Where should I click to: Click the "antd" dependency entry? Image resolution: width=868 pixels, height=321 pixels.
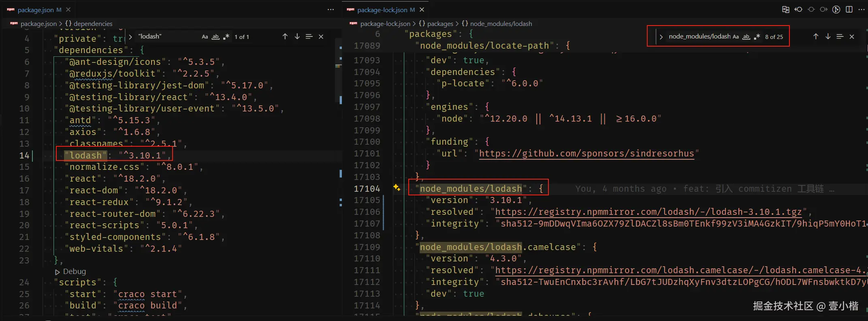point(112,120)
